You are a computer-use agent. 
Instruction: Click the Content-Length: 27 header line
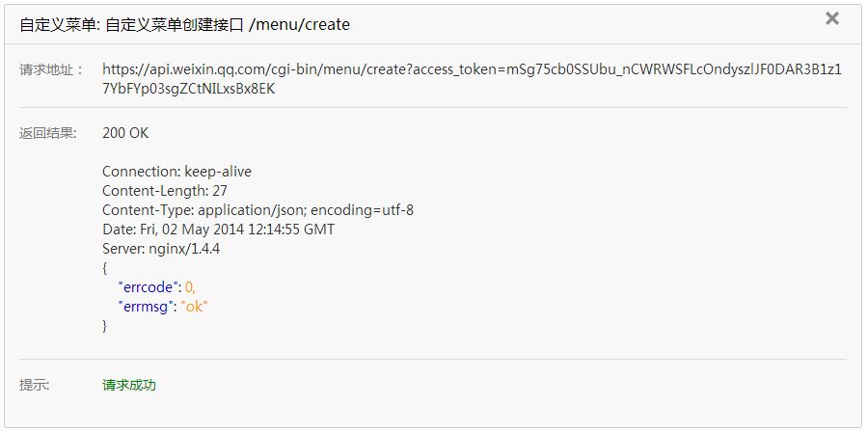[x=165, y=191]
